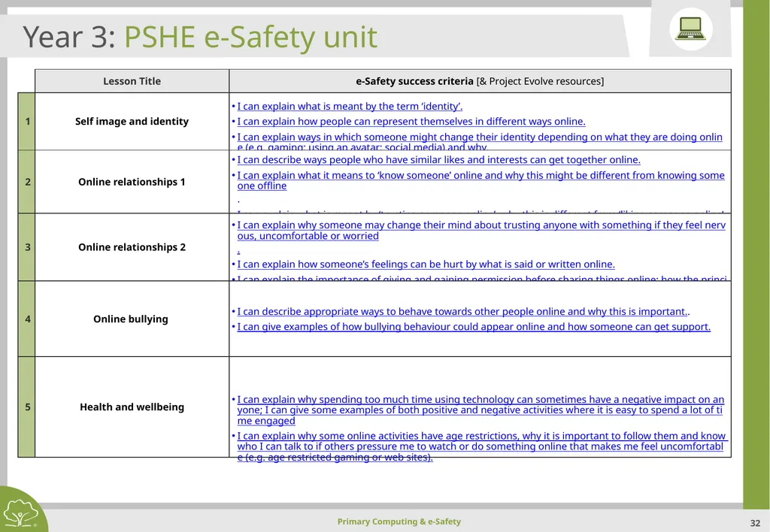This screenshot has height=532, width=770.
Task: Click the 'Year 3: PSHE e-Safety unit' heading
Action: [x=200, y=37]
